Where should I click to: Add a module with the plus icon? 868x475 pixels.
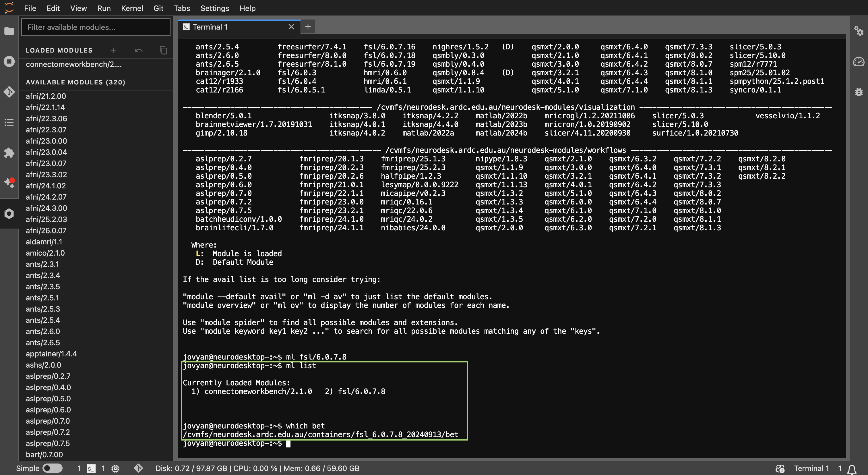tap(113, 50)
